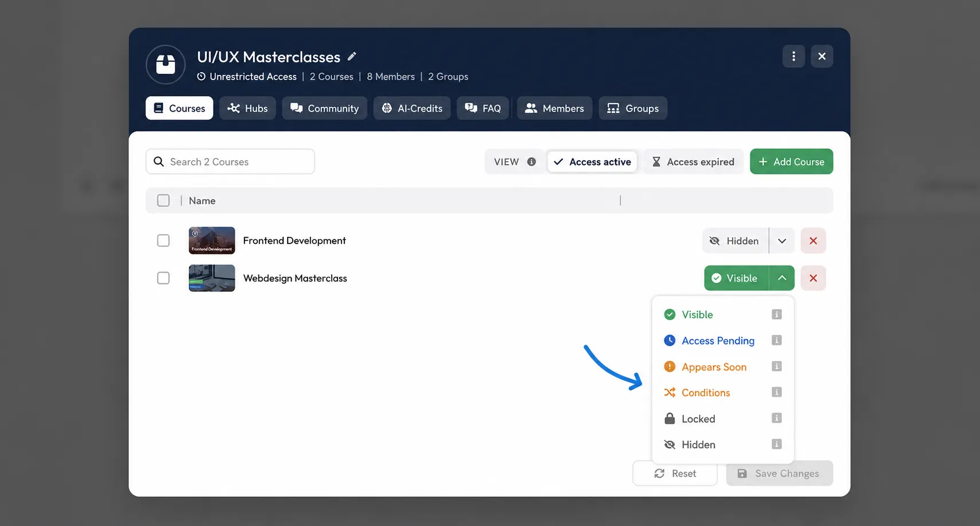
Task: Click the package logo icon in header
Action: pyautogui.click(x=166, y=65)
